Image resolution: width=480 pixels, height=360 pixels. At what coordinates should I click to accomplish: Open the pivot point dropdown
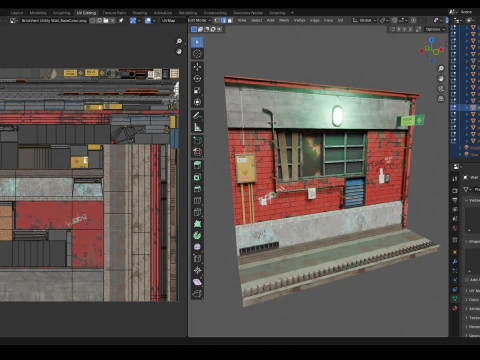[x=384, y=20]
